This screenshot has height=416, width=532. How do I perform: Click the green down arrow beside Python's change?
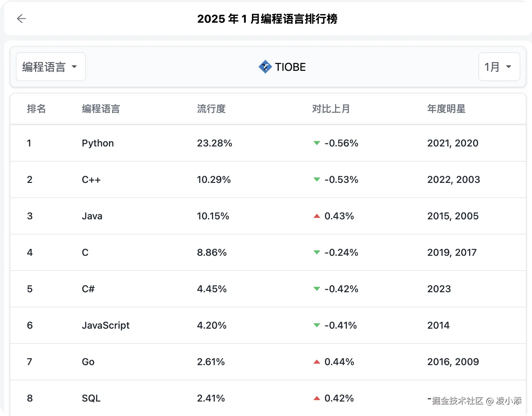[317, 143]
